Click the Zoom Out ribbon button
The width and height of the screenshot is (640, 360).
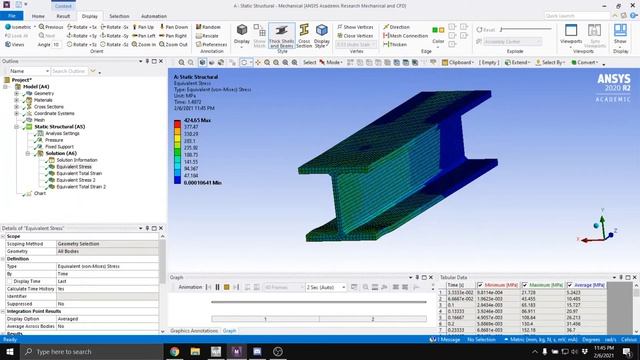tap(173, 44)
